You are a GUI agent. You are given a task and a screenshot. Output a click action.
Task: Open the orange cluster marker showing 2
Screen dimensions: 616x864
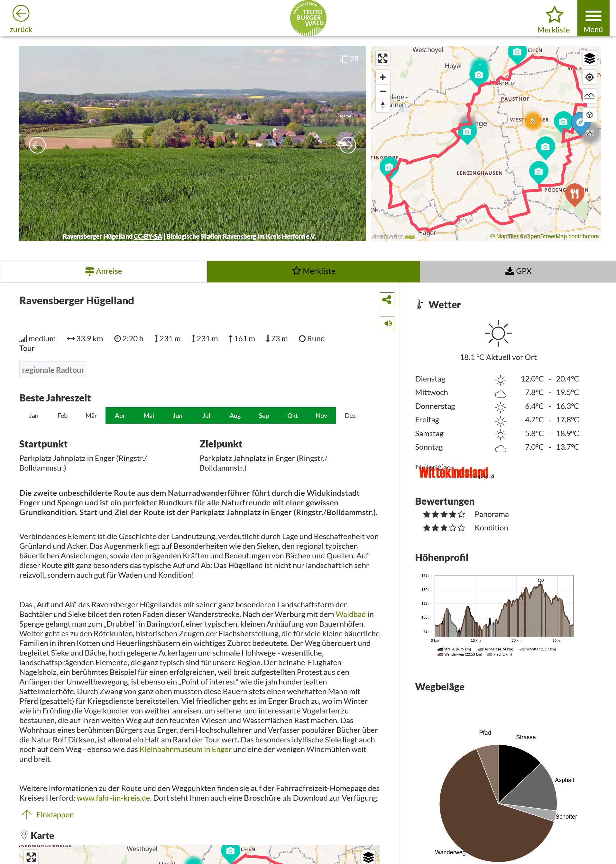[533, 121]
